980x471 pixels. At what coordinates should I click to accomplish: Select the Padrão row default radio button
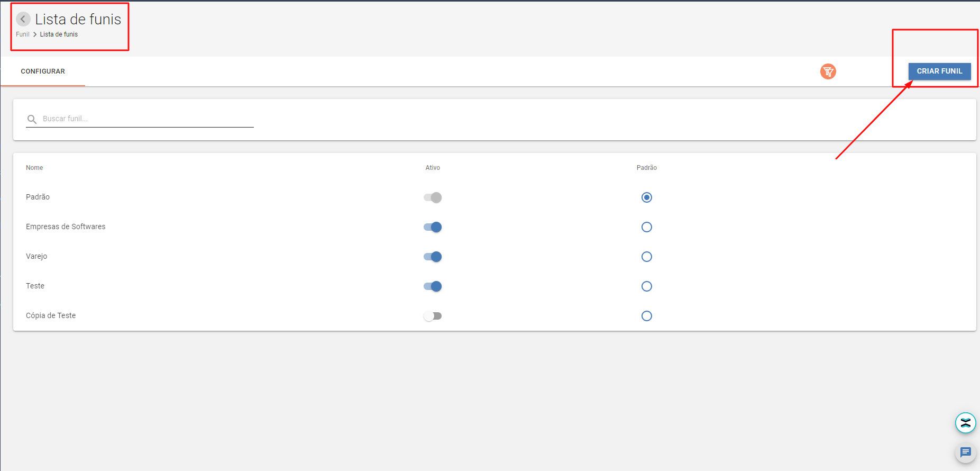646,197
